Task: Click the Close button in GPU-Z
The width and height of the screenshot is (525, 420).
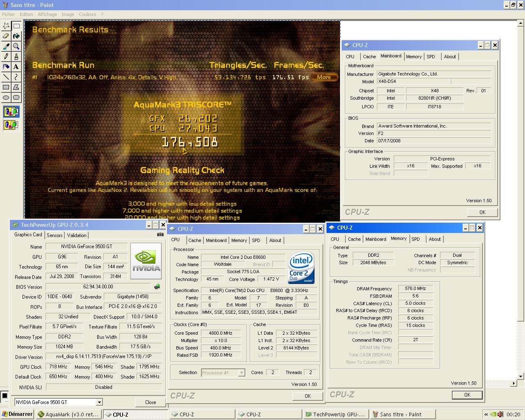Action: pos(151,402)
